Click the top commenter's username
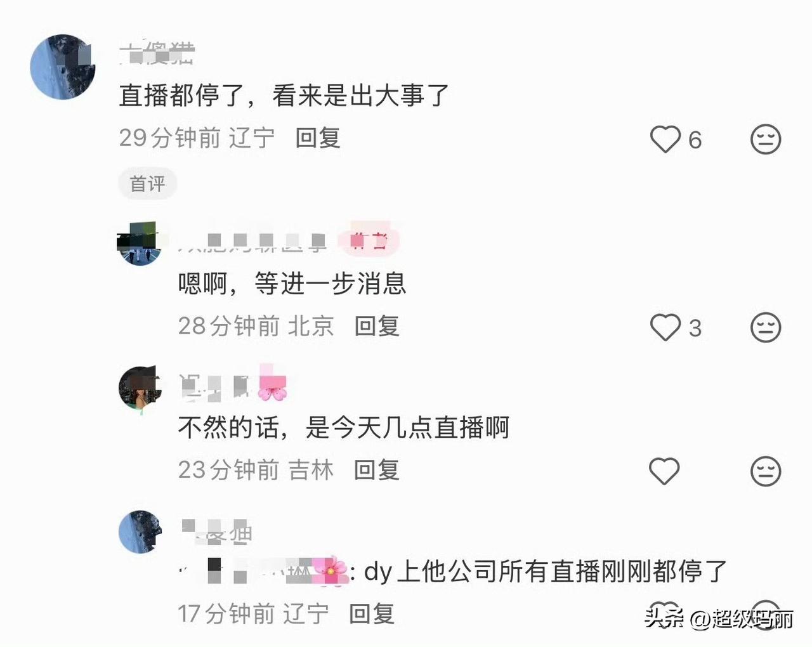 pos(157,53)
